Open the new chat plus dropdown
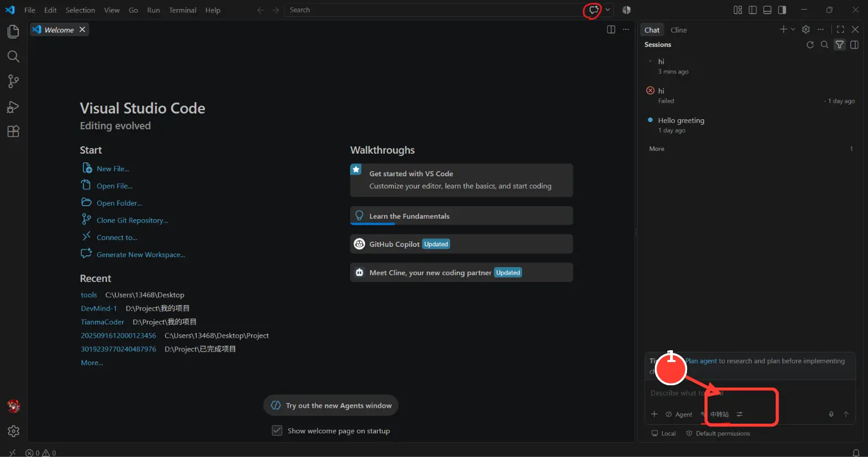Viewport: 868px width, 457px height. (x=792, y=29)
